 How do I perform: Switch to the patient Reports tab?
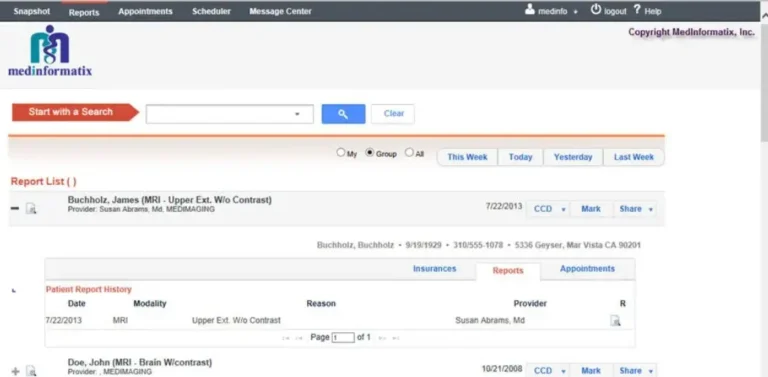[x=508, y=271]
